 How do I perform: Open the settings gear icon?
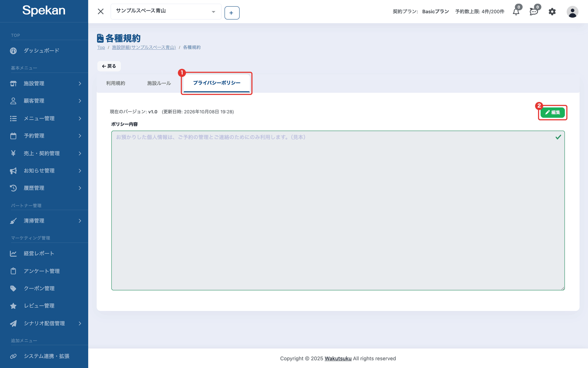click(552, 12)
